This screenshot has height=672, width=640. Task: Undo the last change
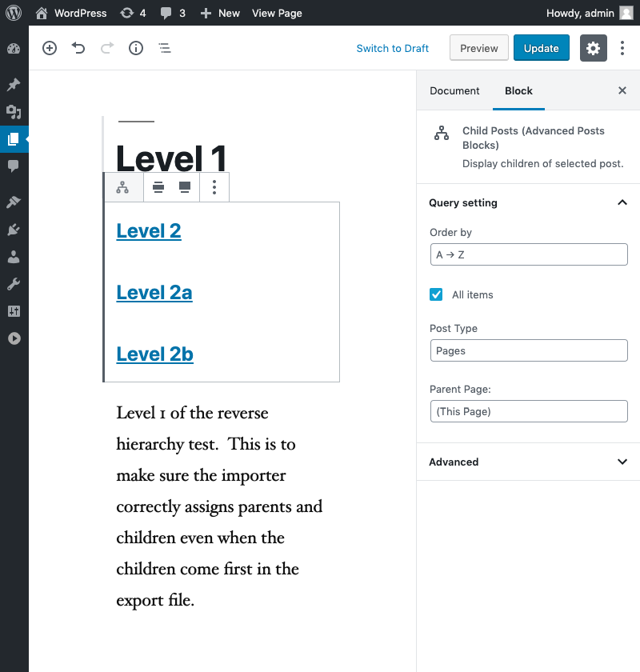(78, 48)
